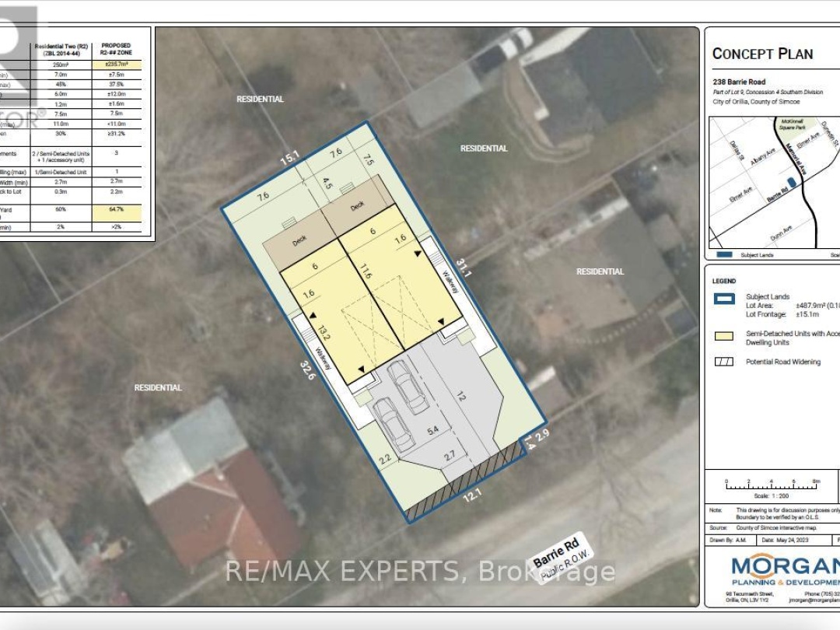Click the "13.2" building length dimension
840x630 pixels.
click(324, 333)
